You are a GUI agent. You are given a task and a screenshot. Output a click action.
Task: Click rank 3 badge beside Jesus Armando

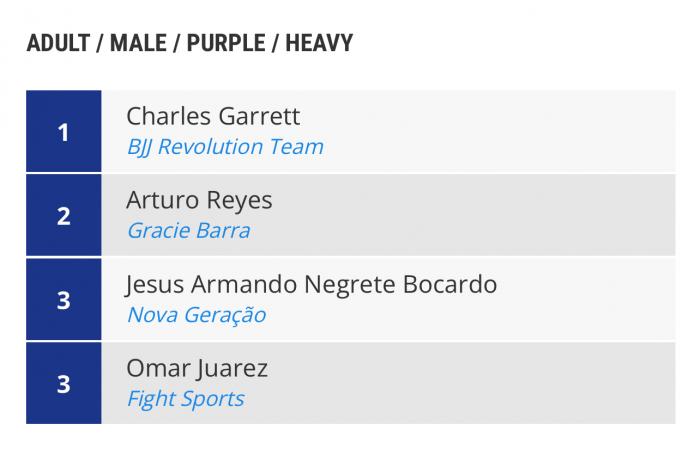click(64, 299)
